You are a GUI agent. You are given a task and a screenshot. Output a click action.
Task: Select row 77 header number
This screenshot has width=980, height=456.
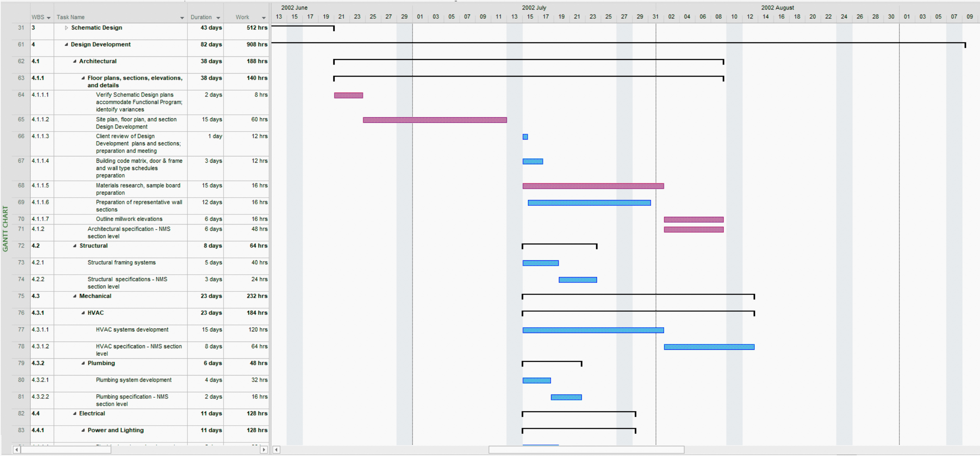coord(21,330)
